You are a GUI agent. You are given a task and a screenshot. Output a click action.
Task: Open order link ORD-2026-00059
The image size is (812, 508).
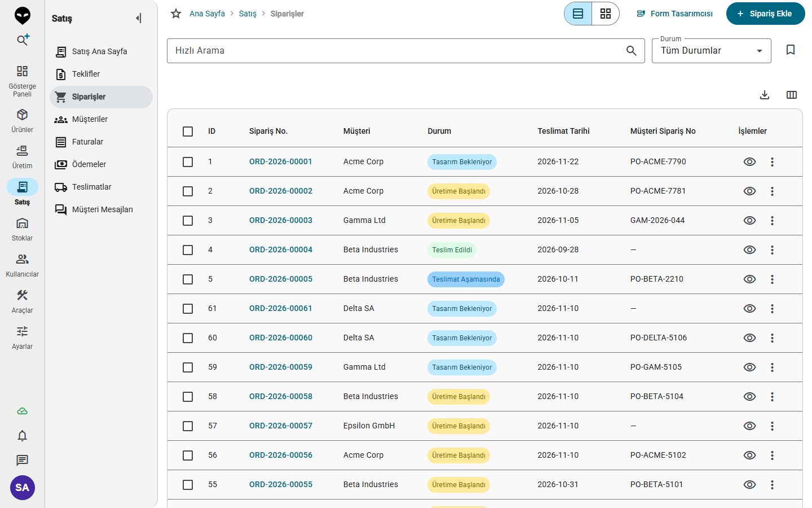281,367
